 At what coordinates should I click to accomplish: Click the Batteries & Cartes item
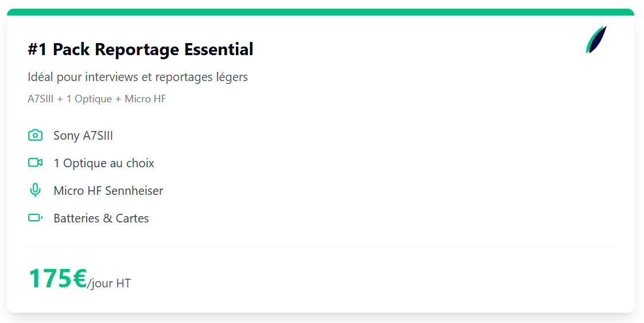click(x=101, y=218)
